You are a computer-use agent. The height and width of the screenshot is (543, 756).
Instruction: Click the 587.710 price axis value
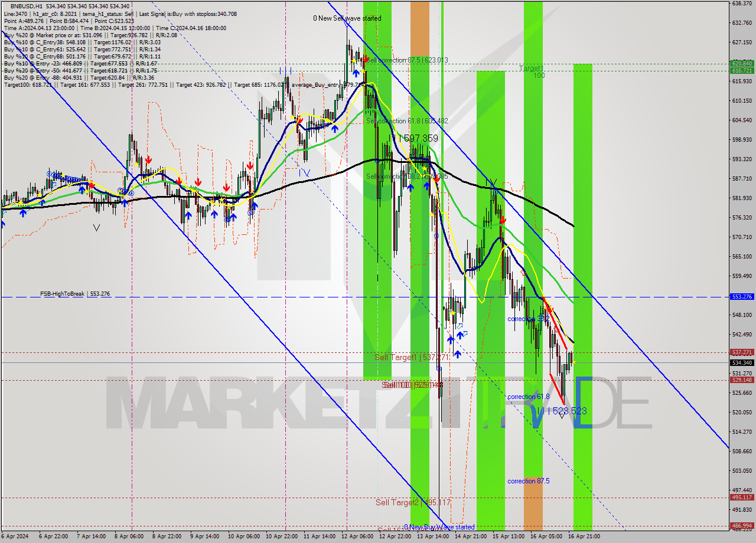pyautogui.click(x=742, y=178)
